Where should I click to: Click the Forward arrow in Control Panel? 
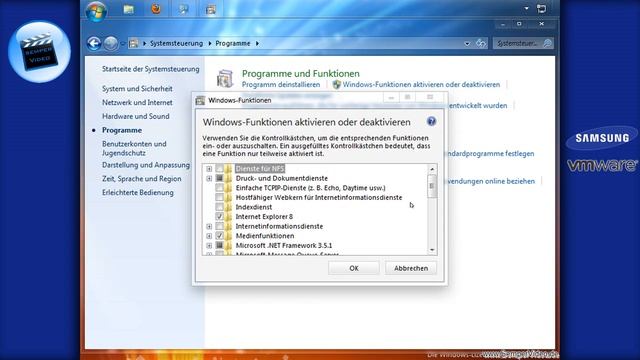pyautogui.click(x=111, y=43)
